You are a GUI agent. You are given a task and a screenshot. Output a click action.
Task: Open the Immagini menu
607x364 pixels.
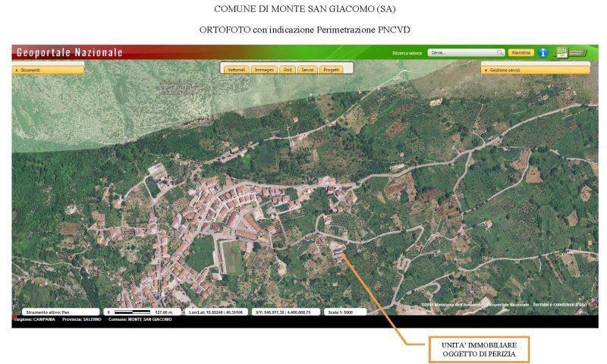coord(264,69)
